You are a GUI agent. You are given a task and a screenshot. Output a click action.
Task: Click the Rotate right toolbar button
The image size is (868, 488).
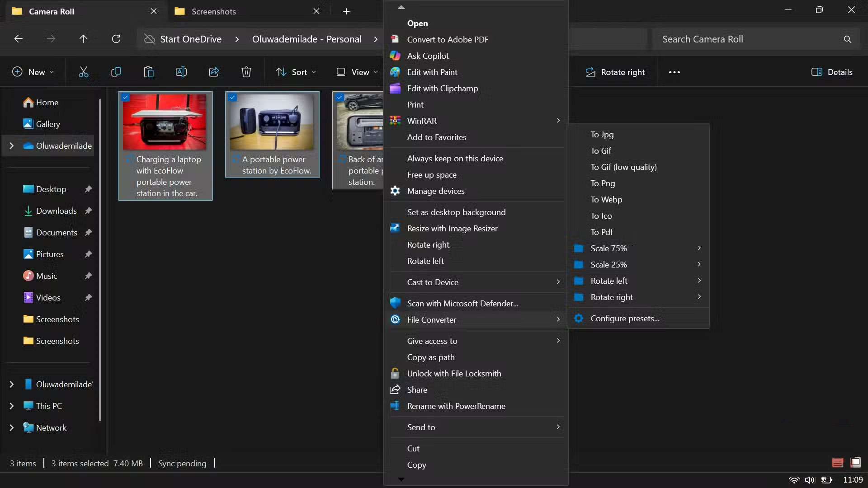[615, 72]
